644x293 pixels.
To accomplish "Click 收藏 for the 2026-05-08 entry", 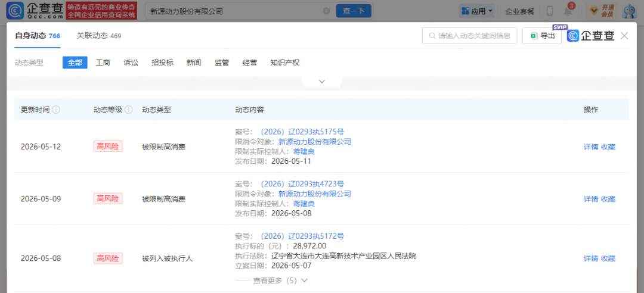I will click(608, 258).
